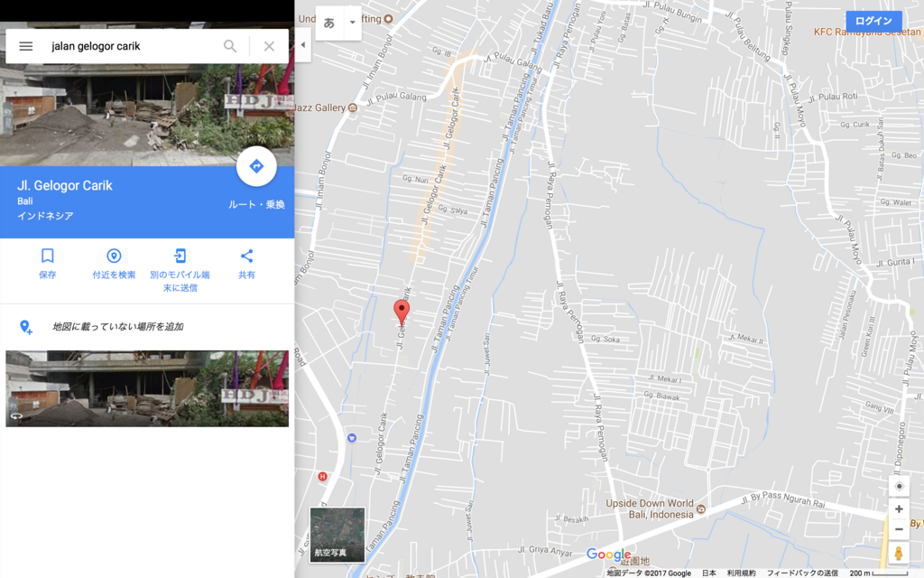Click the Jl. Mekar II street label
The image size is (924, 578).
pos(745,339)
